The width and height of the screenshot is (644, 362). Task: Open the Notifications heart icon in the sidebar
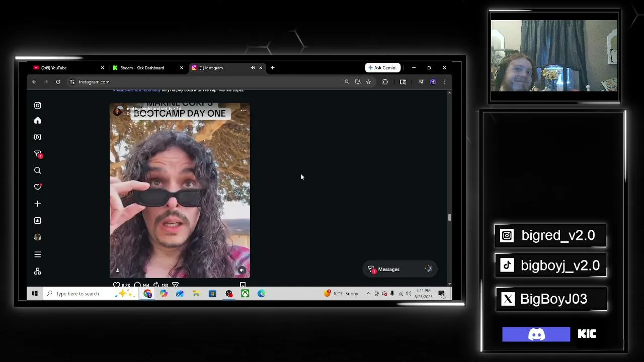click(38, 187)
